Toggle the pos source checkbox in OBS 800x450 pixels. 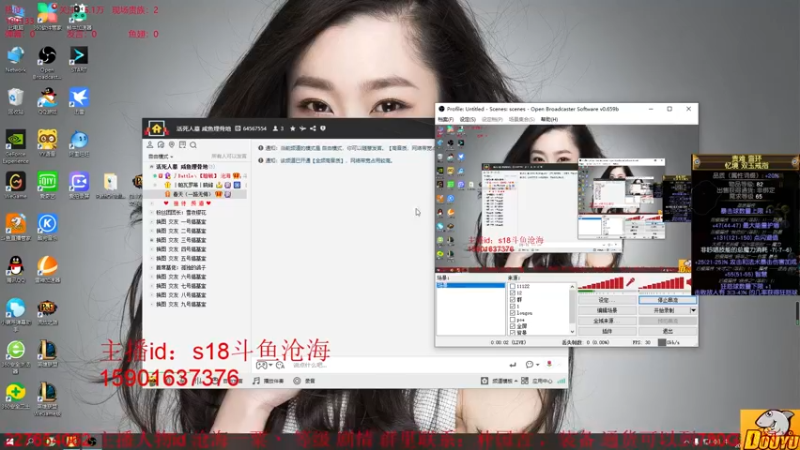click(512, 319)
